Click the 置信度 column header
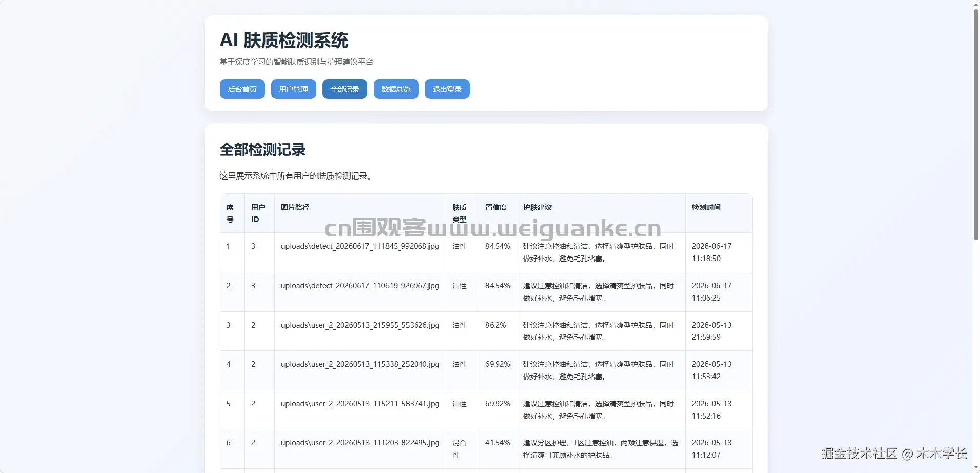This screenshot has height=473, width=980. [x=496, y=207]
